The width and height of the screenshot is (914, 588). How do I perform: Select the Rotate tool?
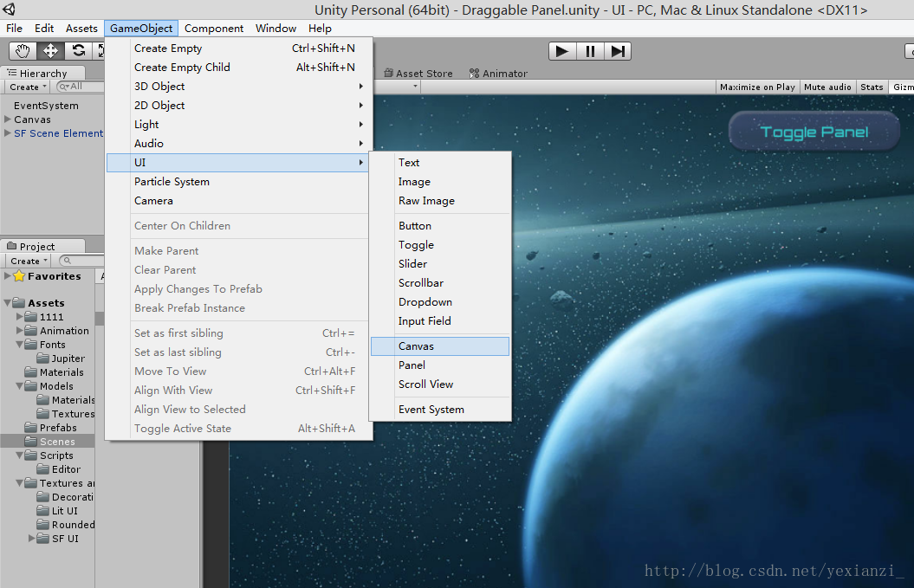tap(78, 51)
